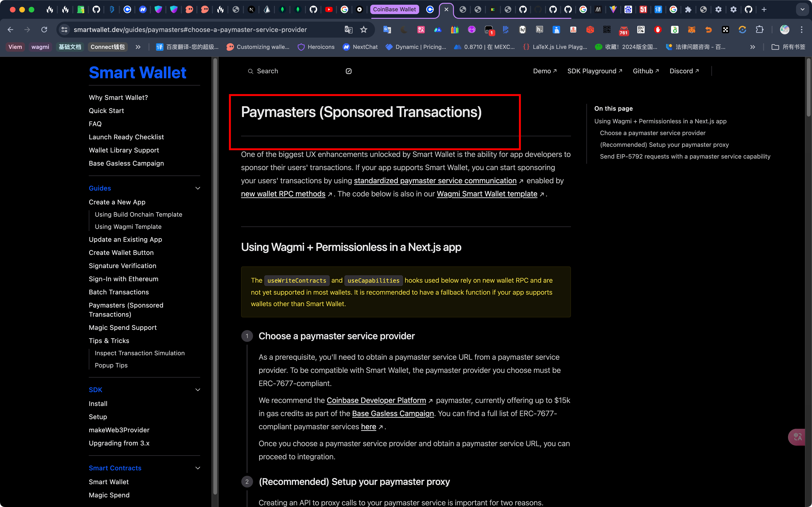Open the Chrome three-dot menu

point(802,30)
